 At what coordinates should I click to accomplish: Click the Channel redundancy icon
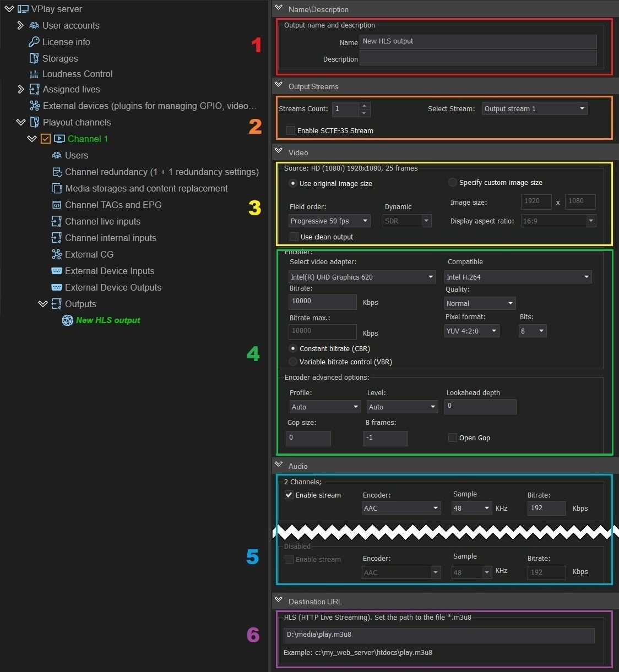(x=57, y=172)
